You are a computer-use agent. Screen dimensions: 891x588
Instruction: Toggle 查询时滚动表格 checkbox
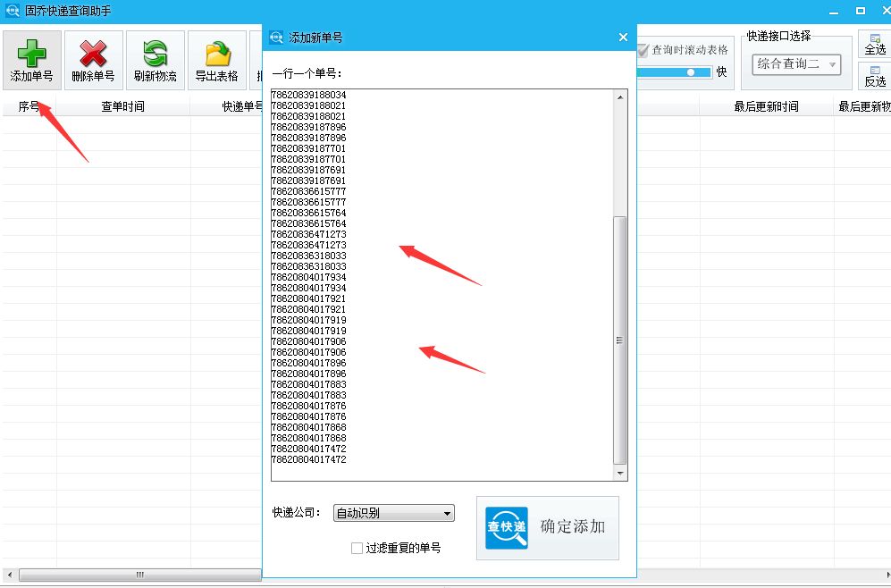[643, 51]
